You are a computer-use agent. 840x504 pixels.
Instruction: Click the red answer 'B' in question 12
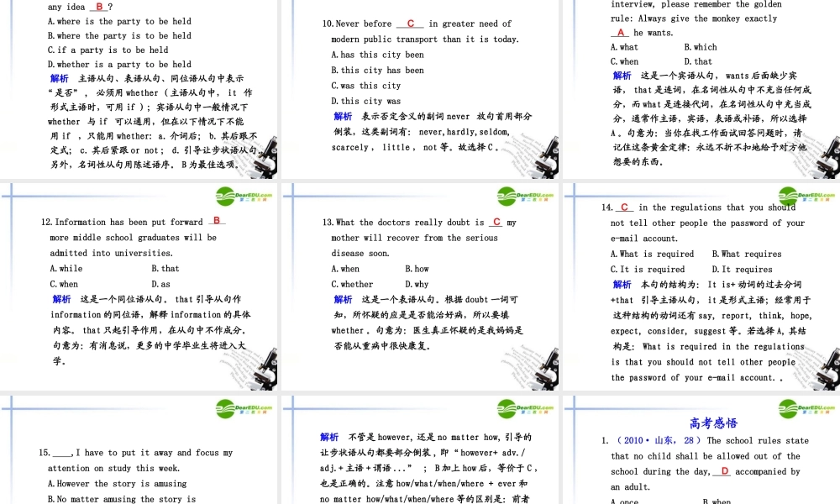(217, 221)
